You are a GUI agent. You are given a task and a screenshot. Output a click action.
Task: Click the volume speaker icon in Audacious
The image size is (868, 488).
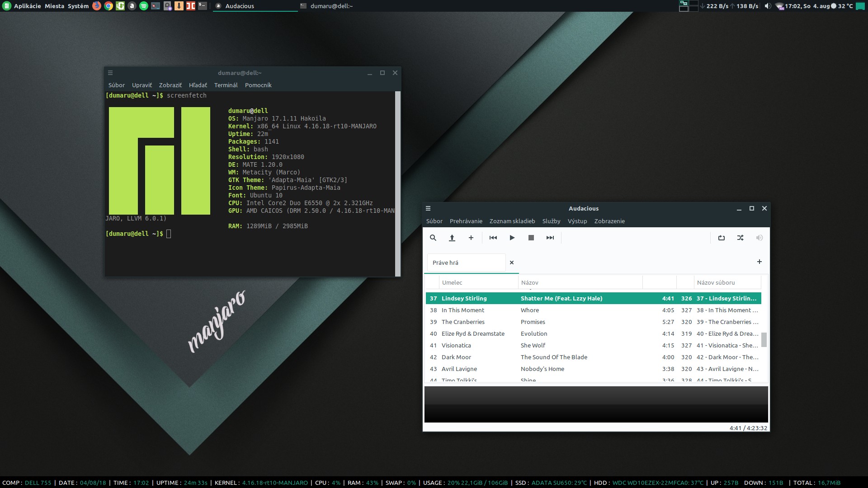tap(759, 238)
